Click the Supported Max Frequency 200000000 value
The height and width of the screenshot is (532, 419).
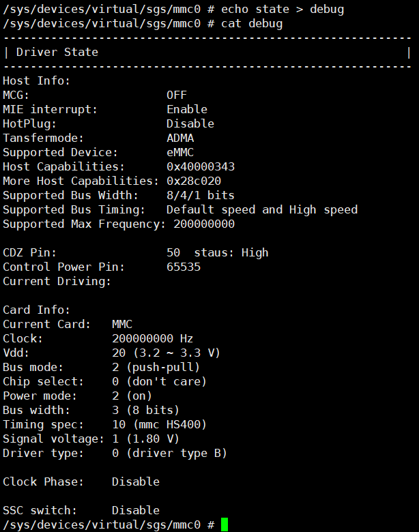click(x=204, y=224)
